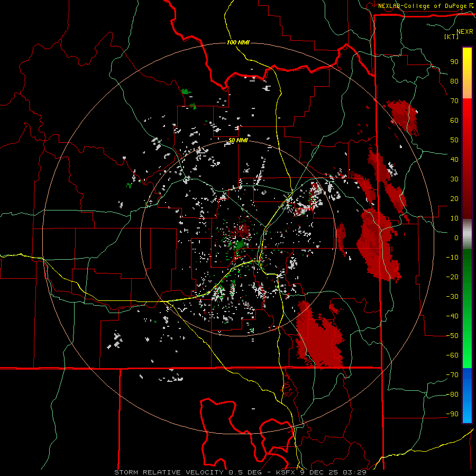Click the -90 value on velocity scale
This screenshot has width=476, height=476.
pos(452,414)
